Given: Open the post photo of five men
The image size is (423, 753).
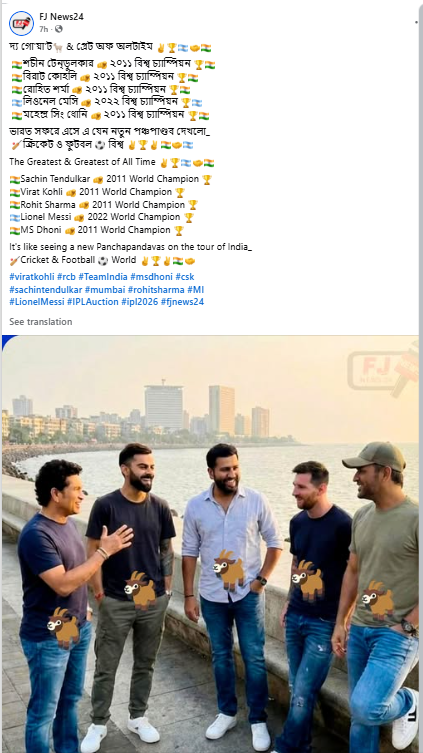Looking at the screenshot, I should pyautogui.click(x=210, y=544).
